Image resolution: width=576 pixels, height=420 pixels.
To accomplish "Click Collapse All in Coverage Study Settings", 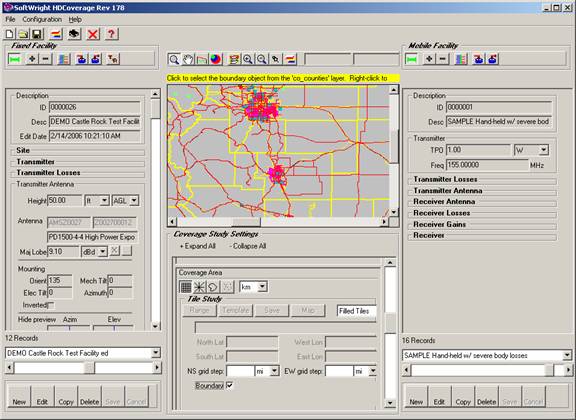I will (x=248, y=246).
